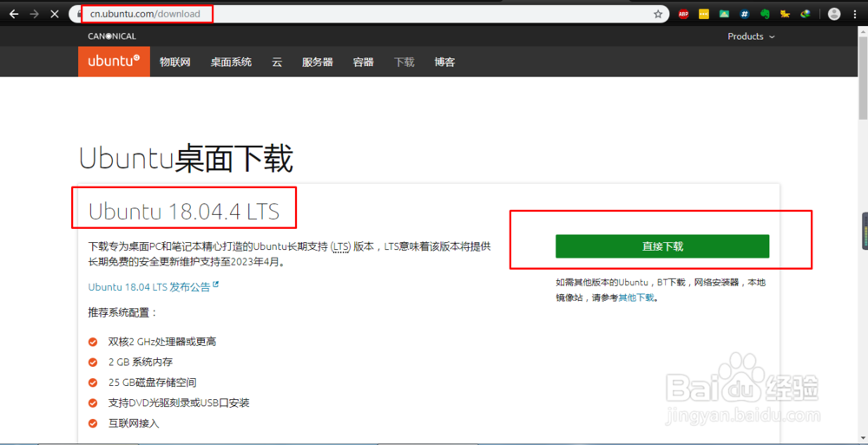Screen dimensions: 868x445
Task: Go back to the previous page
Action: tap(15, 15)
